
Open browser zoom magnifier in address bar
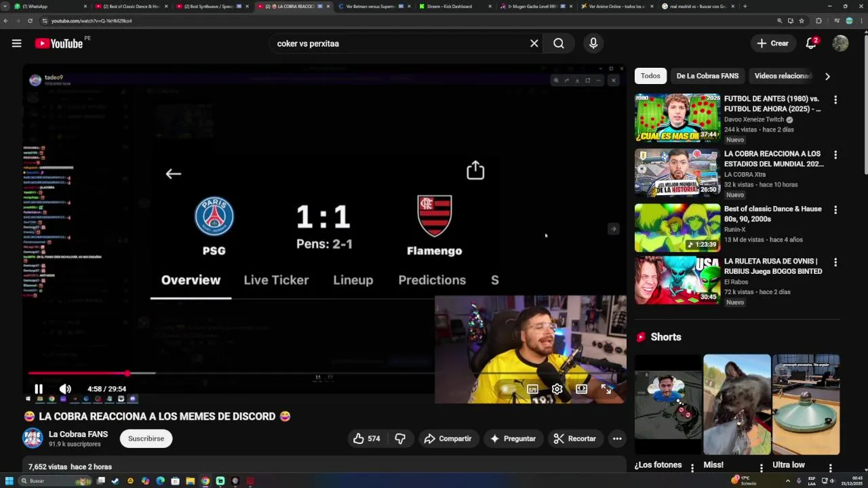(x=780, y=21)
